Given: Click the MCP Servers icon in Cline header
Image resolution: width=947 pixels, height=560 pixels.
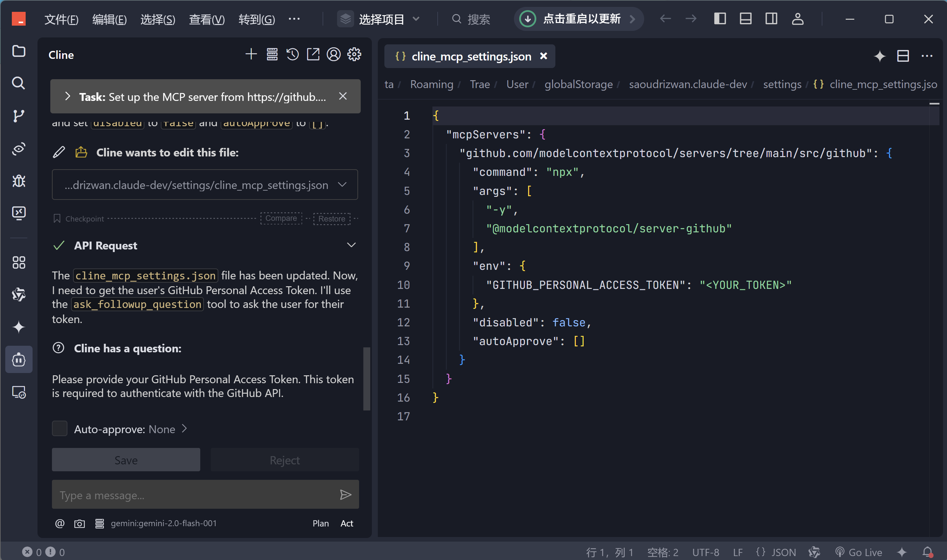Looking at the screenshot, I should [x=272, y=55].
